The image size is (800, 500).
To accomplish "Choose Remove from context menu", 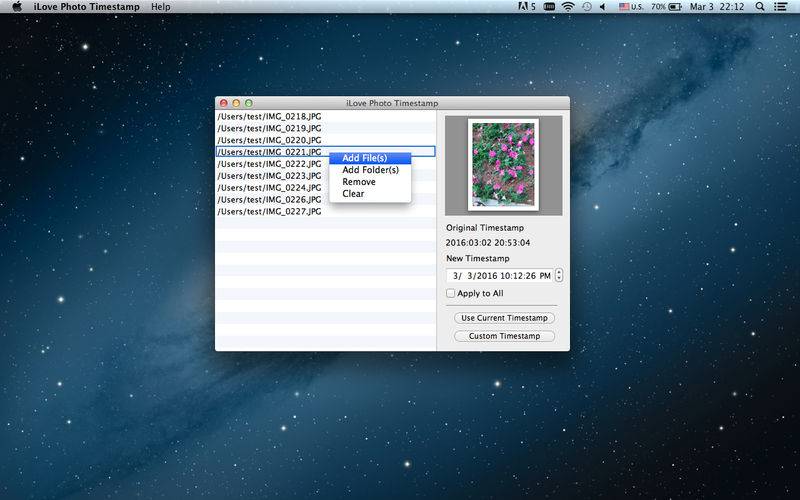I will pyautogui.click(x=370, y=182).
